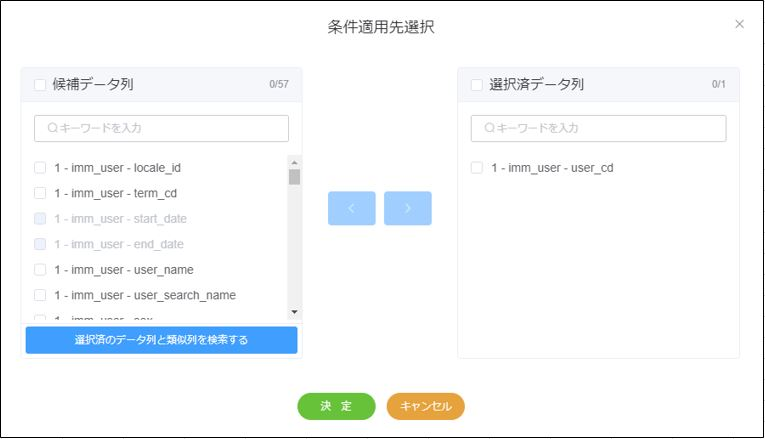Close the 条件適用先選択 dialog with X
The image size is (765, 439).
(739, 24)
